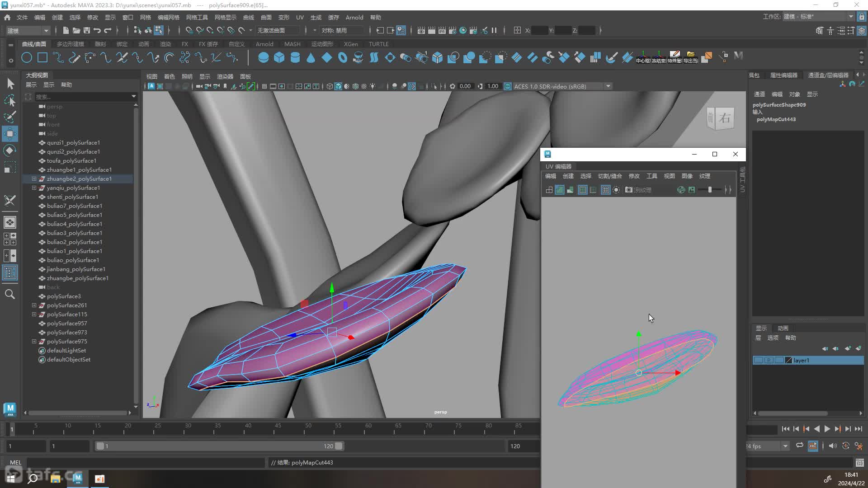Create a NURBS square from the shelf

pos(42,57)
